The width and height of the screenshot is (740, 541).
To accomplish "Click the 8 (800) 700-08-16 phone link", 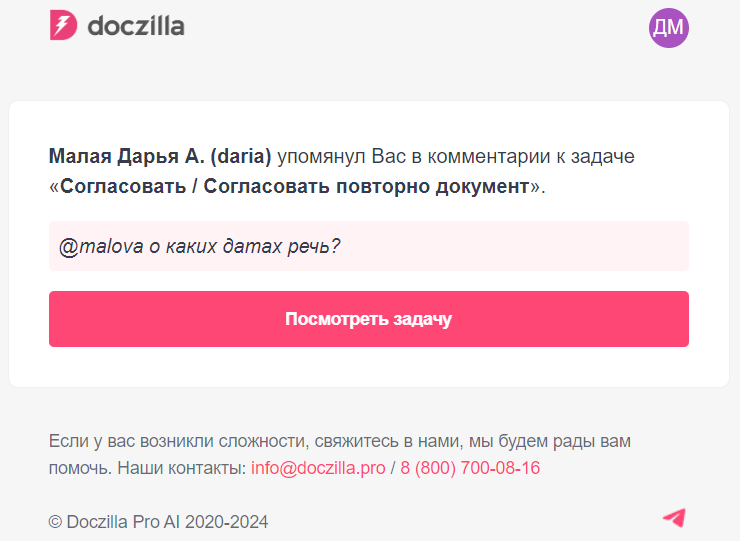I will pos(470,468).
